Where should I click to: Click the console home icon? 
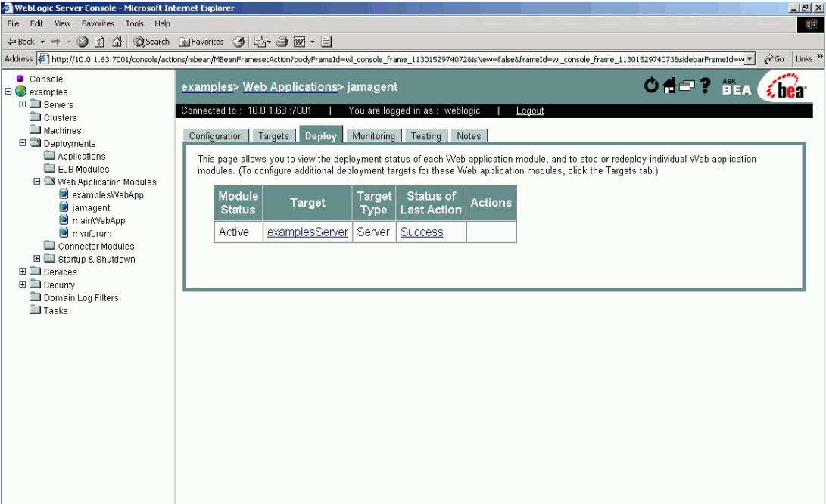coord(669,86)
